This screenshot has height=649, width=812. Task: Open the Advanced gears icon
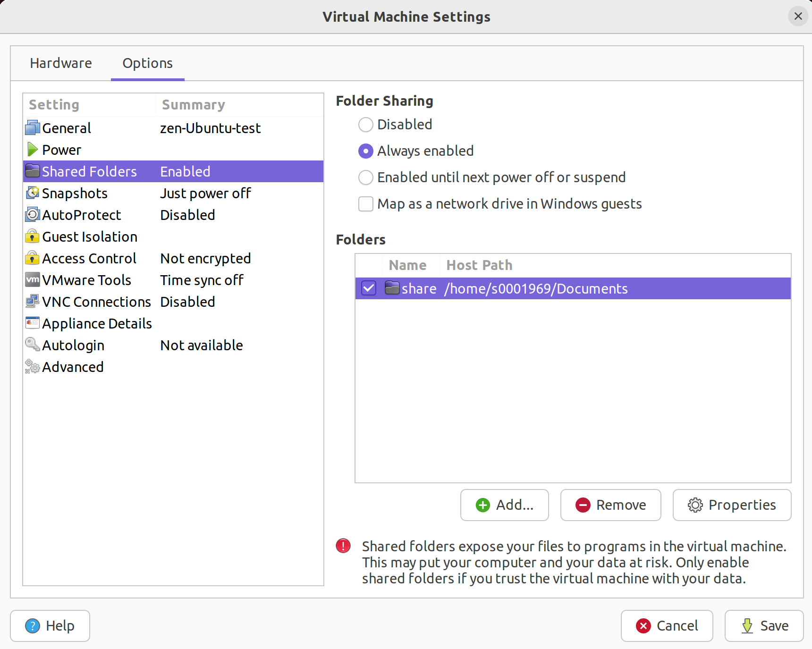click(33, 367)
